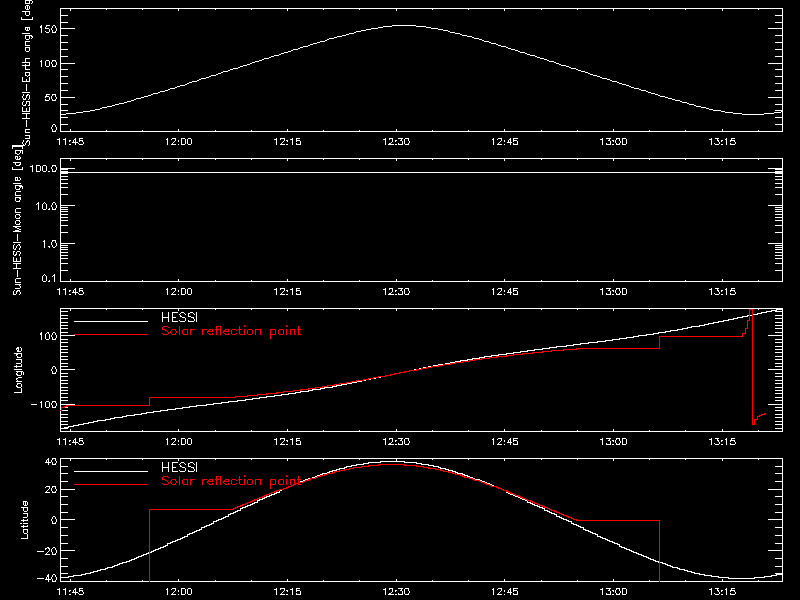This screenshot has width=800, height=600.
Task: Click red legend line in Latitude plot
Action: pyautogui.click(x=111, y=485)
